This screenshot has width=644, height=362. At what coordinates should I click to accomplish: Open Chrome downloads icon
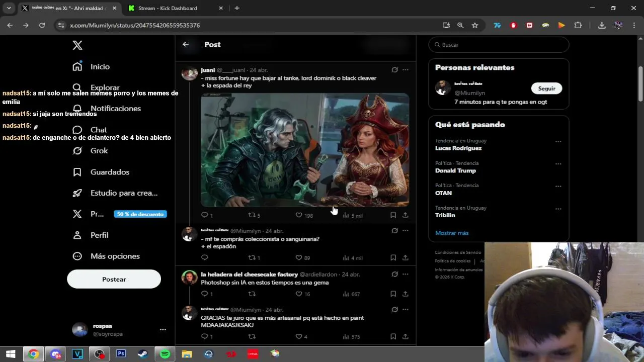click(x=602, y=25)
